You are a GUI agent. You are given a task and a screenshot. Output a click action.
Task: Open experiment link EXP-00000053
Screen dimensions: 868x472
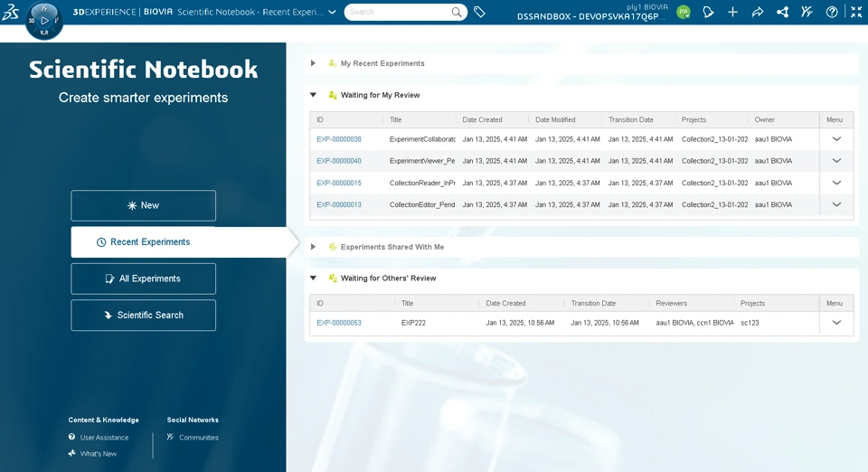tap(339, 323)
